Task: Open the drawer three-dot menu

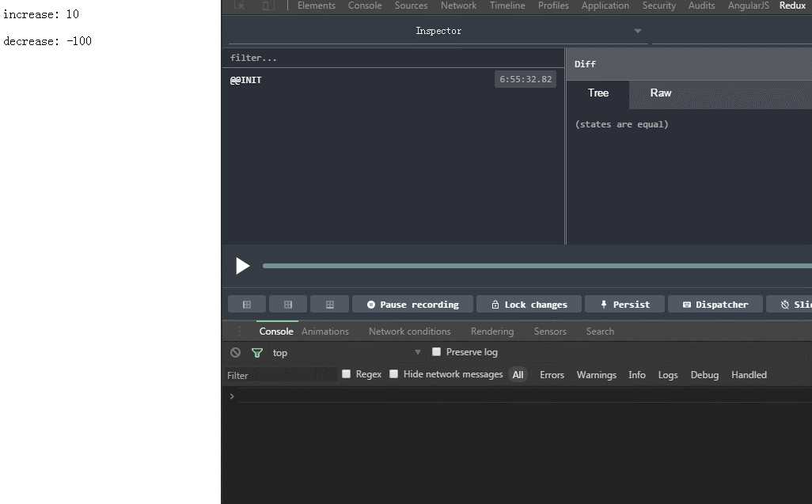Action: pos(239,332)
